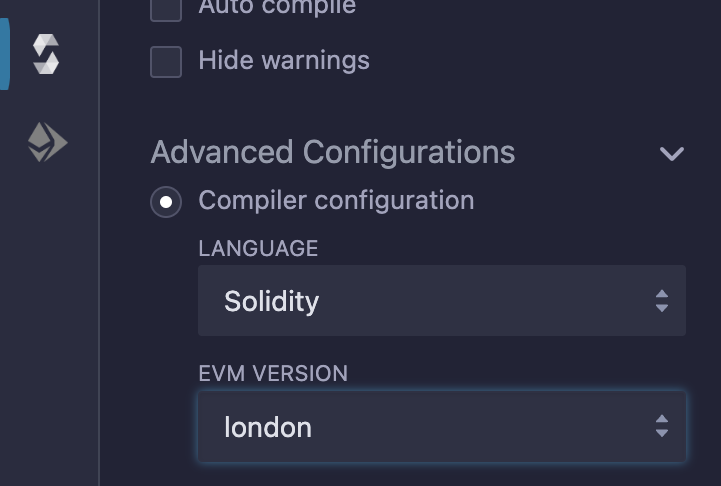Click the Hide warnings label text
Screen dimensions: 721x486
pos(284,61)
